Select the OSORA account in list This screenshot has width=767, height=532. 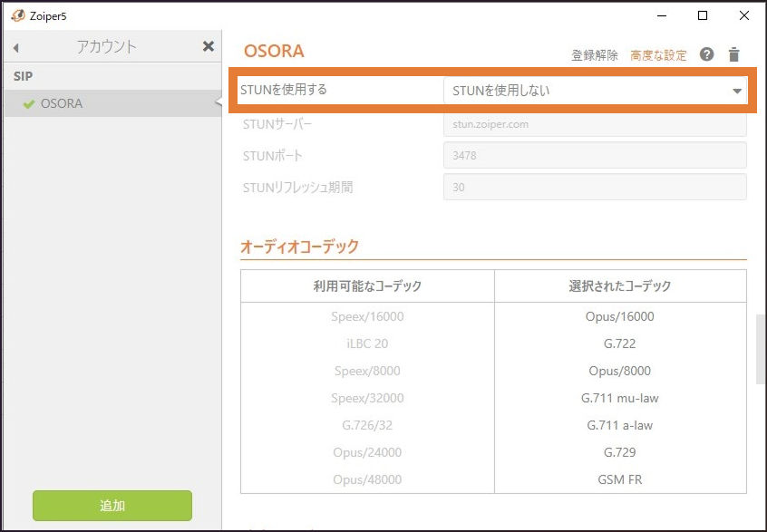[62, 104]
